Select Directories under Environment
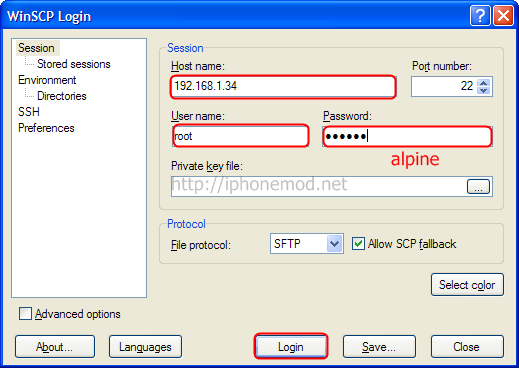 pyautogui.click(x=62, y=96)
